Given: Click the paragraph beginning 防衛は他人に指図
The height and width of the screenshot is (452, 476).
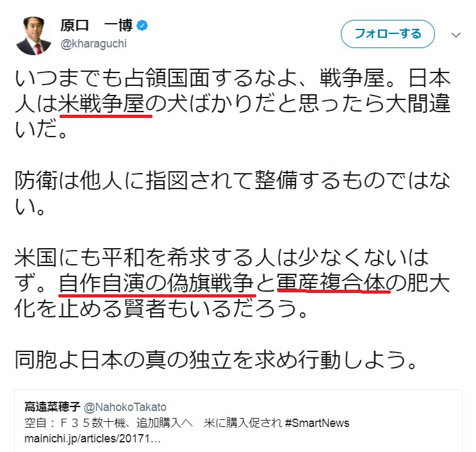Looking at the screenshot, I should click(232, 193).
